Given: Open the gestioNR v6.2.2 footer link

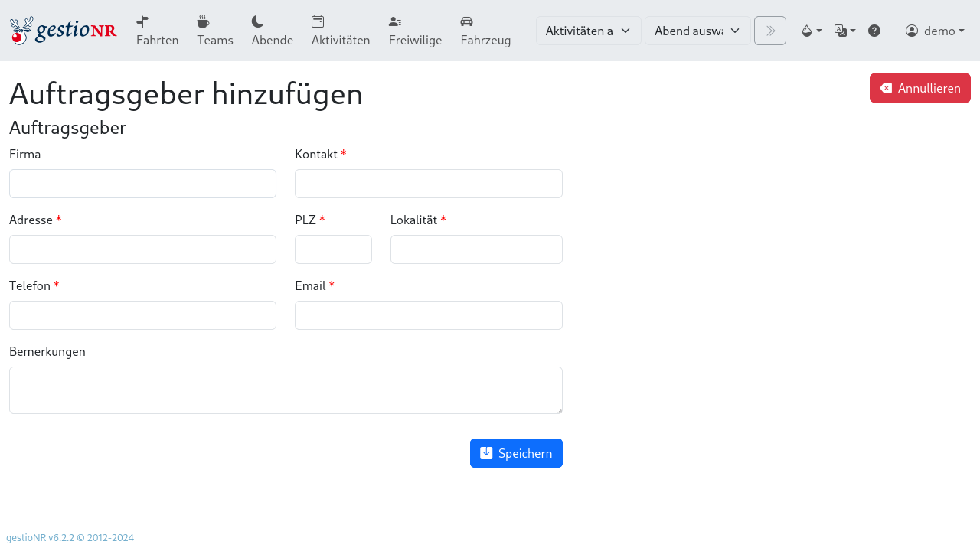Looking at the screenshot, I should 69,537.
